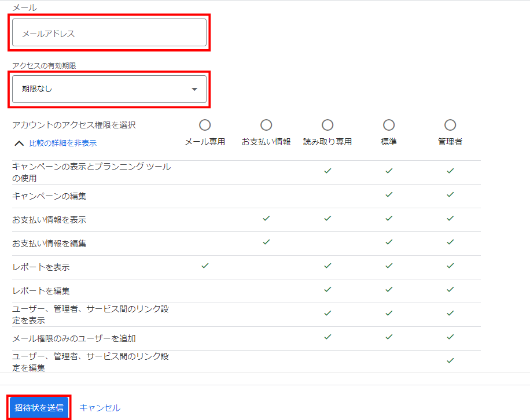Select the 管理者 radio button
The image size is (530, 420).
(450, 125)
